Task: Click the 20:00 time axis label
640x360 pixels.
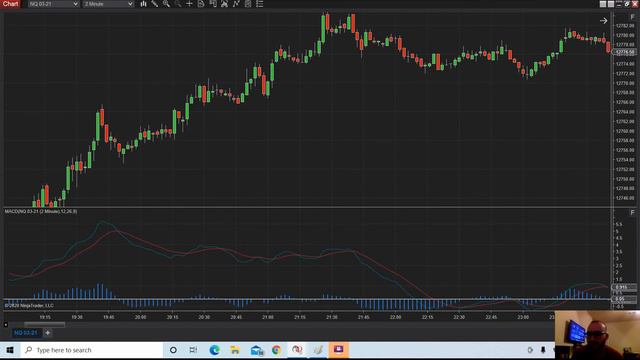Action: click(x=140, y=317)
